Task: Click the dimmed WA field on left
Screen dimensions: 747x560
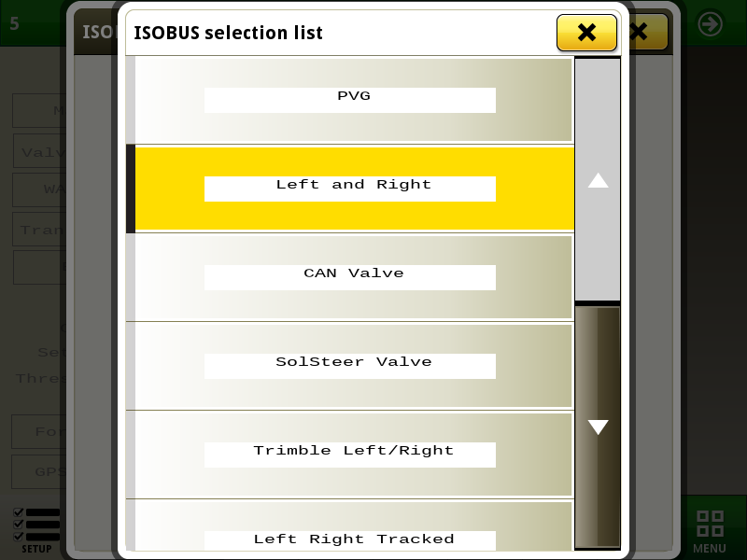Action: [x=40, y=189]
